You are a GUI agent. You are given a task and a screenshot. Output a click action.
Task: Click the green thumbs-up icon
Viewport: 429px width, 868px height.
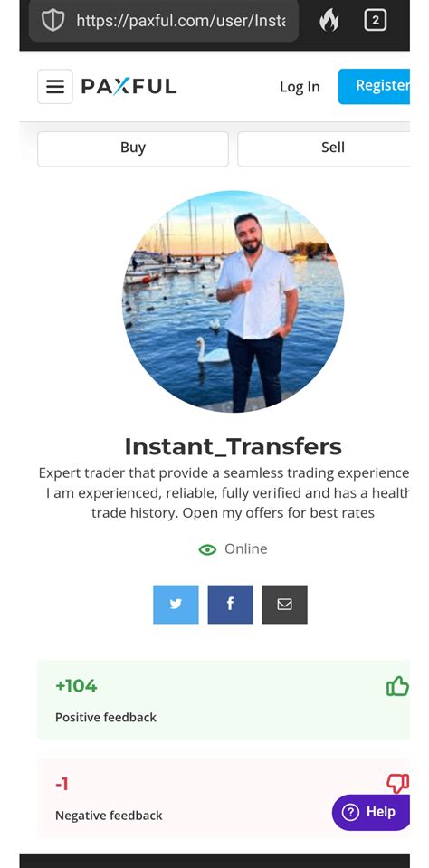tap(397, 686)
